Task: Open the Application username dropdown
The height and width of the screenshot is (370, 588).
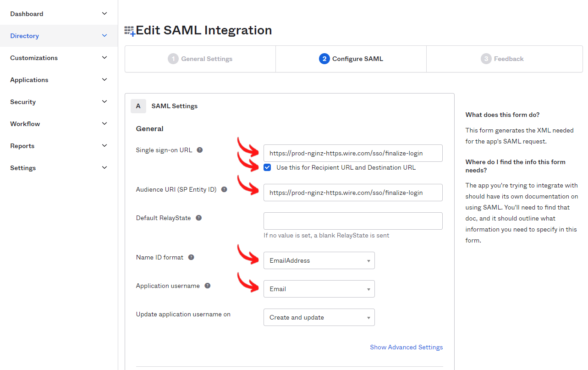Action: coord(319,289)
